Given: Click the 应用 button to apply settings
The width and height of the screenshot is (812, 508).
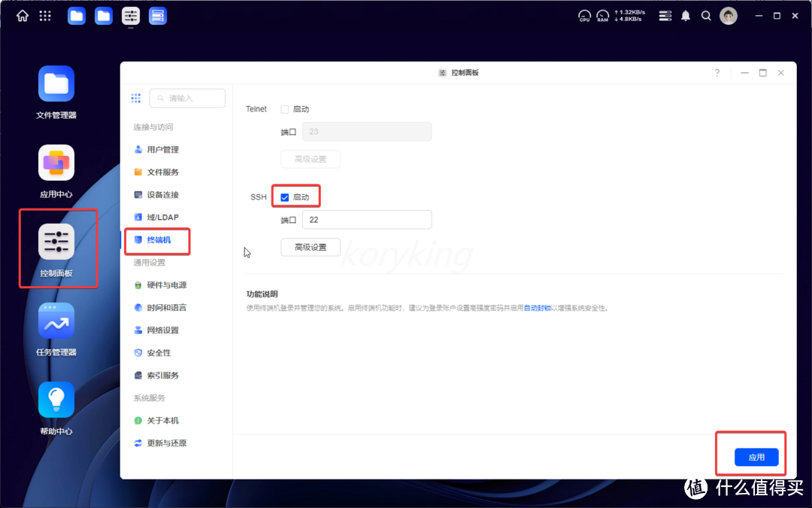Looking at the screenshot, I should pos(756,456).
